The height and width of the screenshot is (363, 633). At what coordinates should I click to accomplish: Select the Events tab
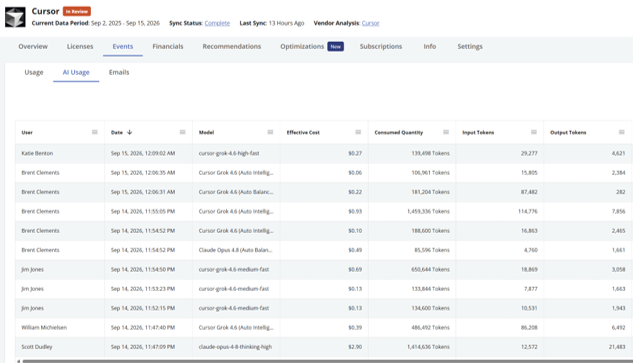tap(123, 46)
